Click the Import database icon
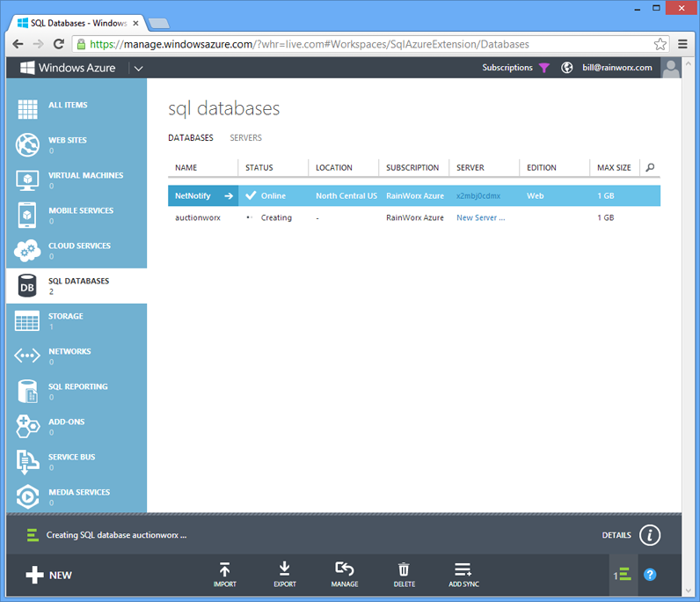The width and height of the screenshot is (700, 602). pyautogui.click(x=224, y=569)
